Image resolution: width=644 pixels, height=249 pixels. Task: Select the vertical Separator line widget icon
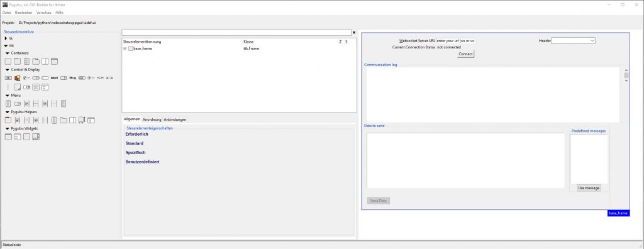[x=8, y=87]
